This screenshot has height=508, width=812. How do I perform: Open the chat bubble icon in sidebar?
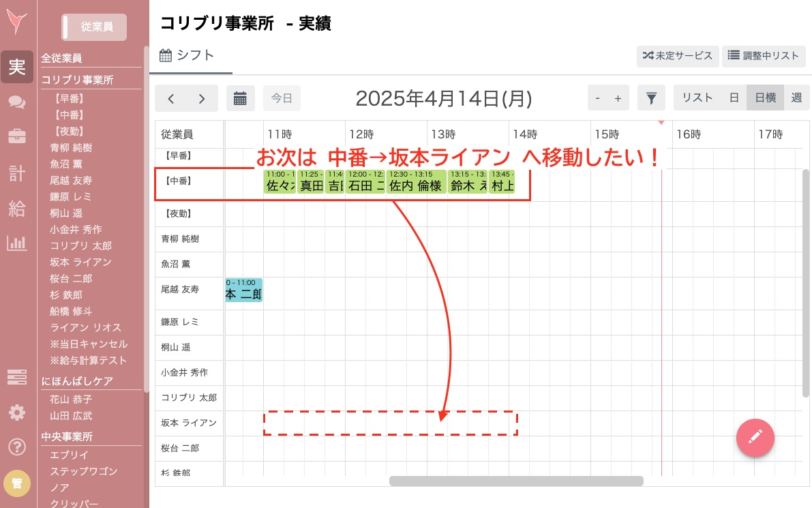pyautogui.click(x=17, y=103)
